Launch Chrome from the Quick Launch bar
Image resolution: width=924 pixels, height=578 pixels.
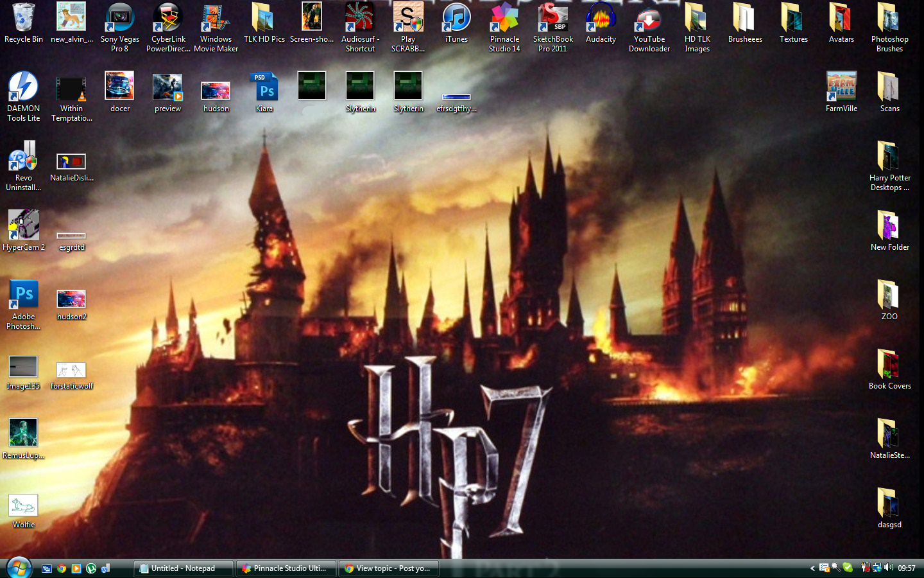(x=62, y=568)
